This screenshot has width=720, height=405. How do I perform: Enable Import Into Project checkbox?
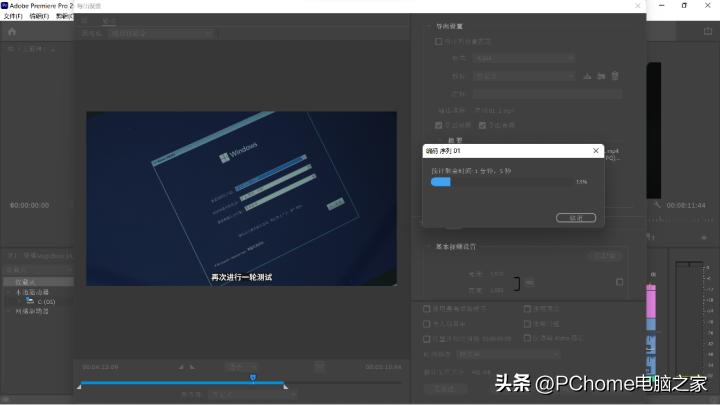(426, 324)
